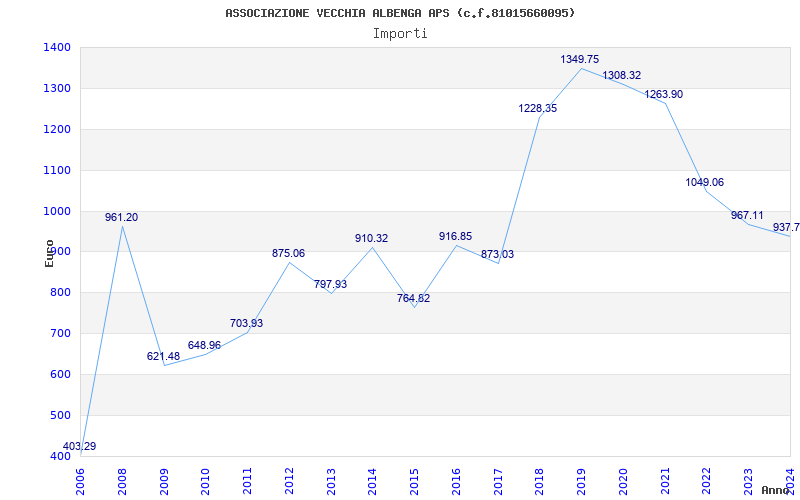Click x-axis year 2017
Screen dimensions: 800x500
[x=498, y=482]
